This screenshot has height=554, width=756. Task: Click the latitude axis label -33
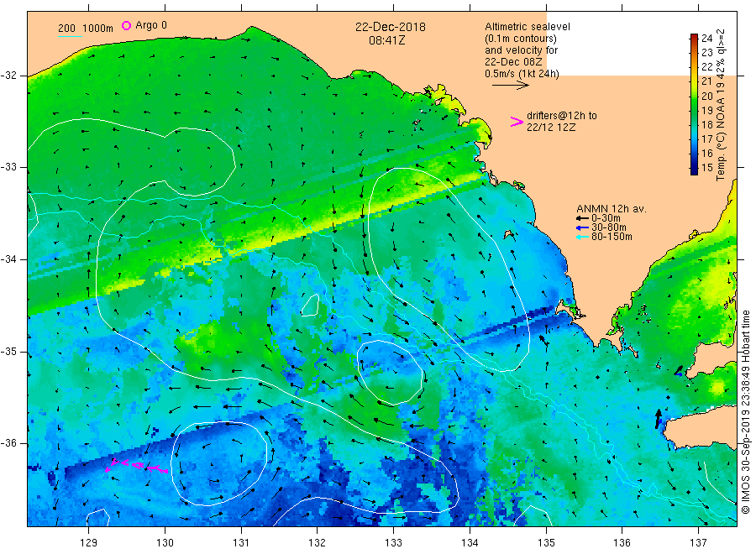[x=8, y=167]
